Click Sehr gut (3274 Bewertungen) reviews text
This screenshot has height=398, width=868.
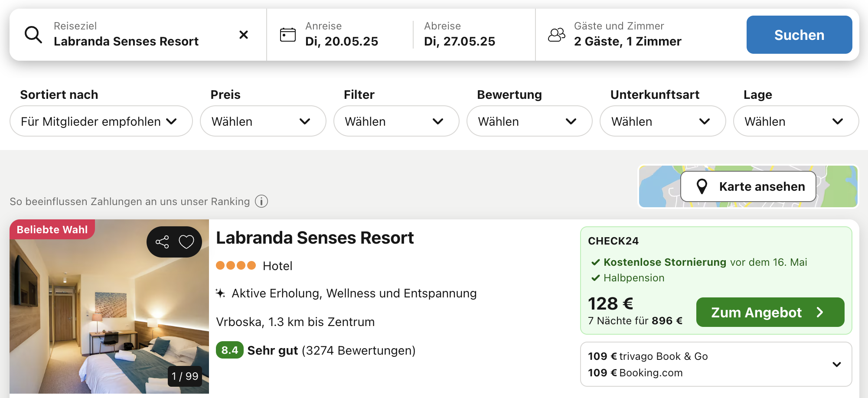[331, 350]
